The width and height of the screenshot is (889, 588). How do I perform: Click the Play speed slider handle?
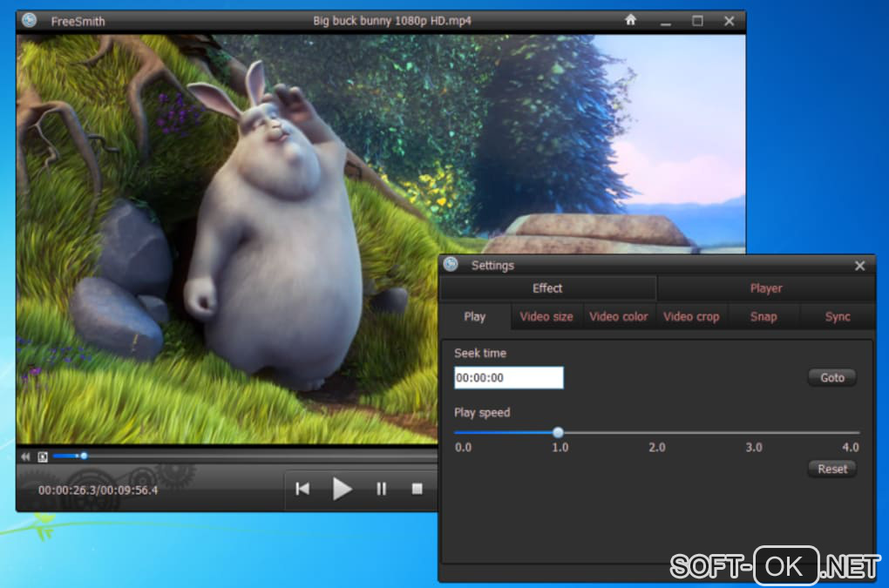tap(558, 433)
